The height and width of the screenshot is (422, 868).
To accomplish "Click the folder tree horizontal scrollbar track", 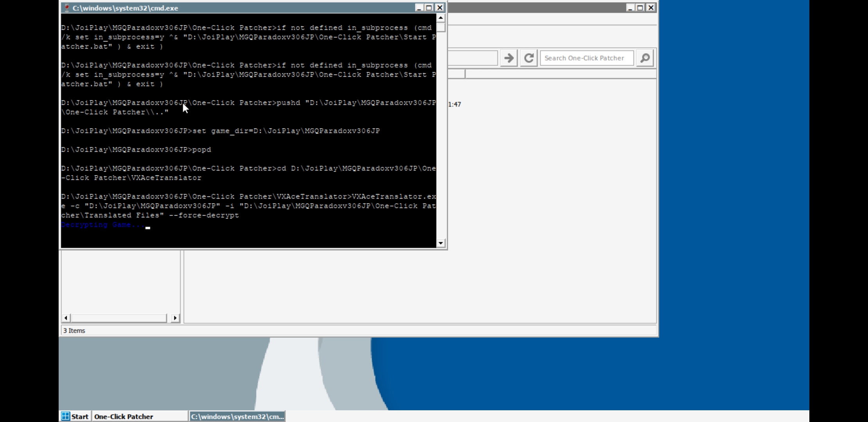I will (119, 318).
